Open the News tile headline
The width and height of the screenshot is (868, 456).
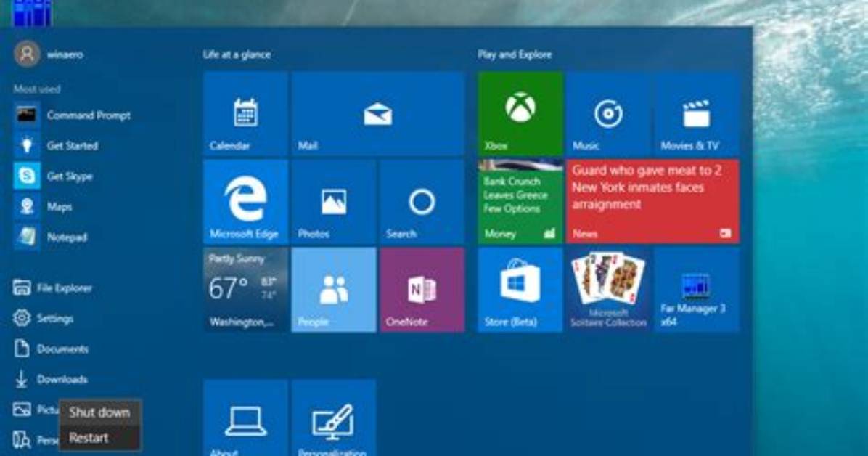(652, 202)
